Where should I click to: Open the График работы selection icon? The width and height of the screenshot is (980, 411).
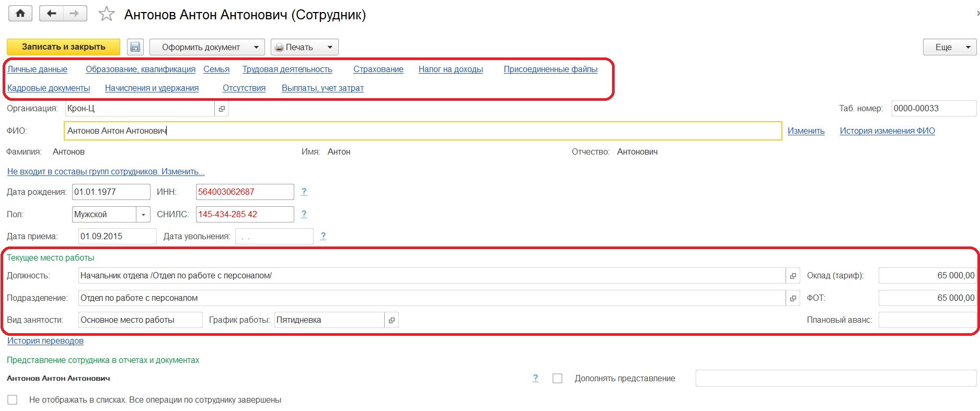coord(391,320)
